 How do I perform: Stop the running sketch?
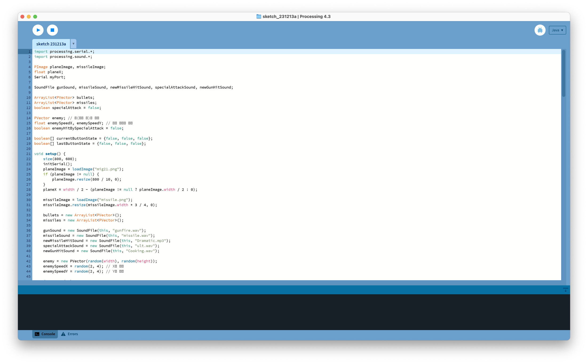click(52, 30)
